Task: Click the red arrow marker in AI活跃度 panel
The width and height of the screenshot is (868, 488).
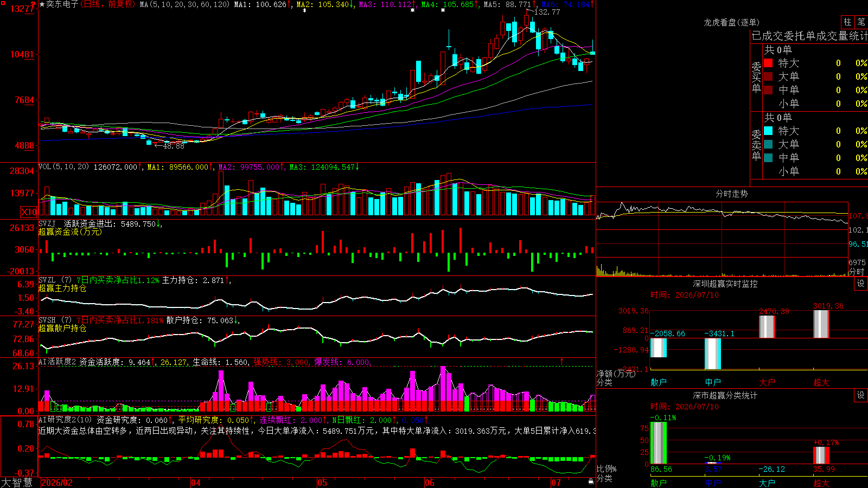Action: [x=561, y=361]
